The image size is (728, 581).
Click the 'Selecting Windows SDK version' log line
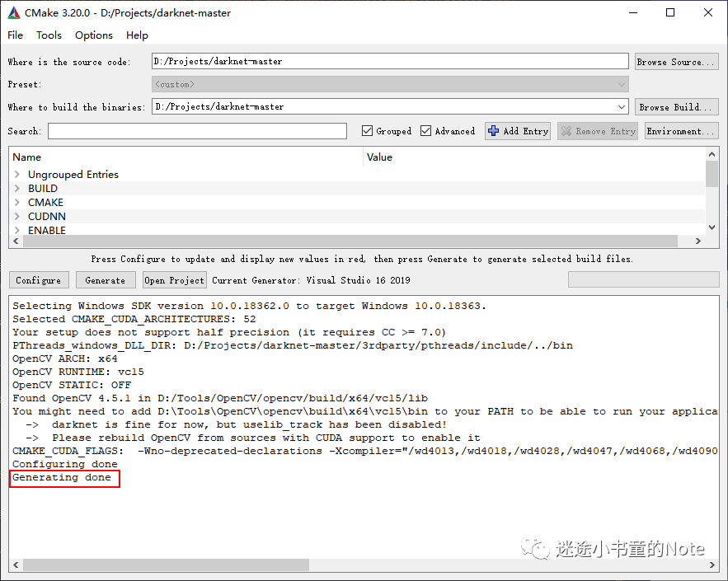(249, 307)
